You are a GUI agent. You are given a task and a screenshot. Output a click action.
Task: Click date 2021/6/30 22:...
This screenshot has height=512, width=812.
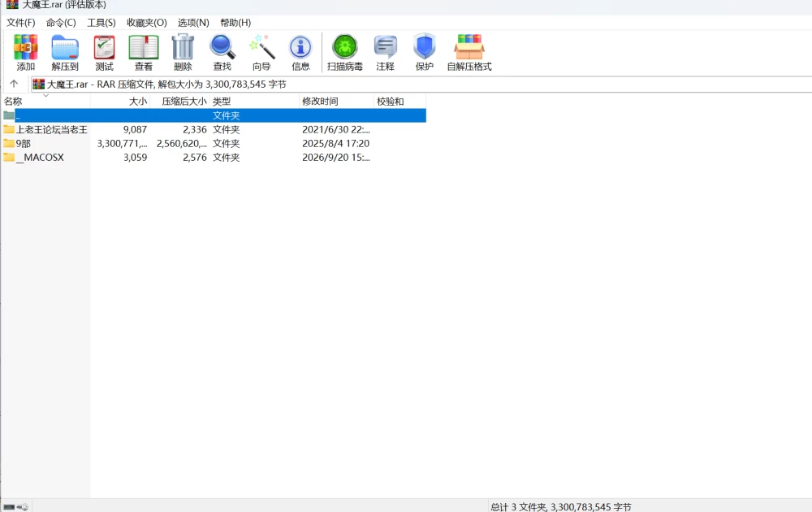(336, 129)
